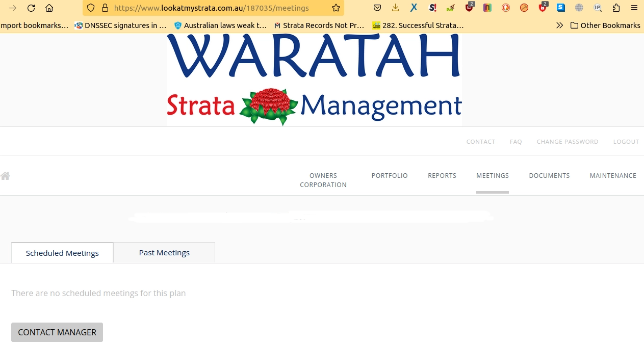This screenshot has width=644, height=345.
Task: Open 282. Successful Strata bookmark
Action: coord(418,25)
